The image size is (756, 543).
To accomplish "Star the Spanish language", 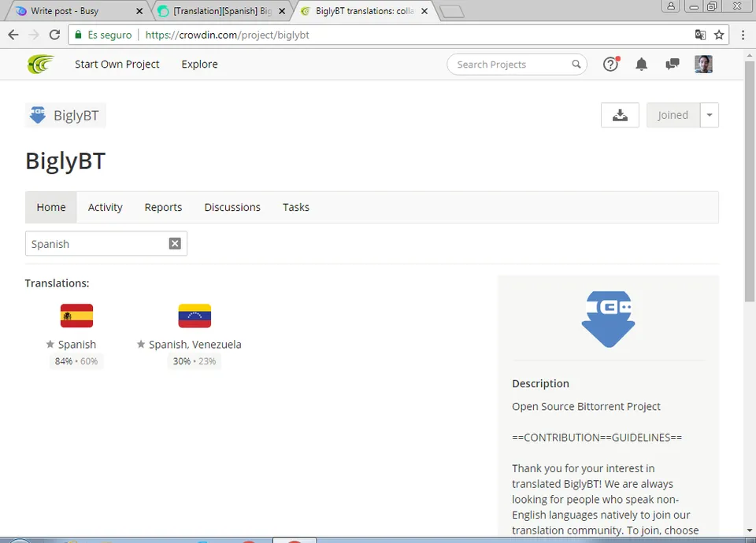I will pos(50,344).
